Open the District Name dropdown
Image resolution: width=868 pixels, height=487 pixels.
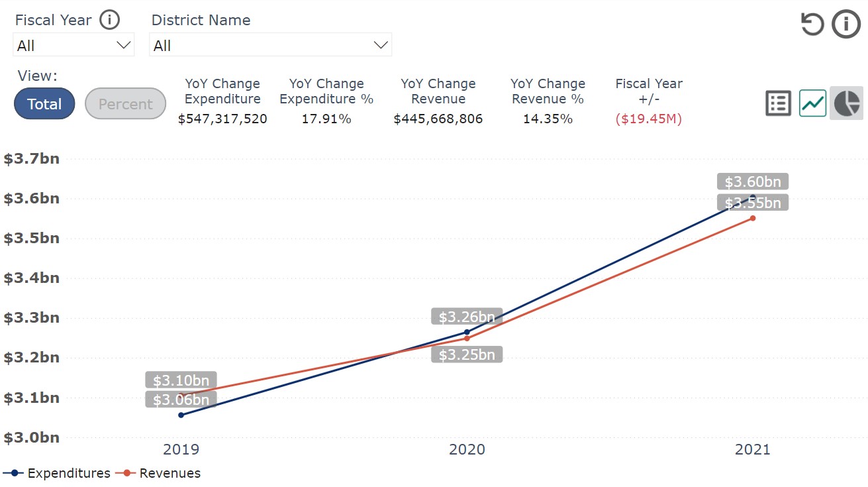[x=270, y=45]
